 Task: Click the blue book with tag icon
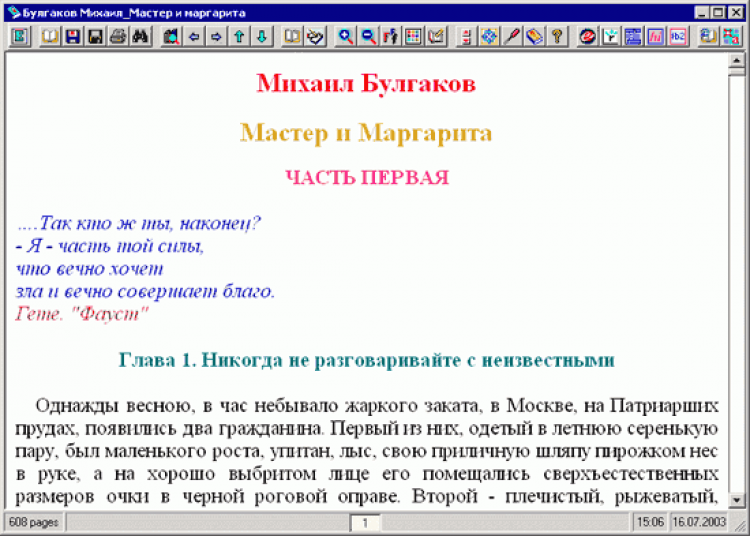point(534,36)
